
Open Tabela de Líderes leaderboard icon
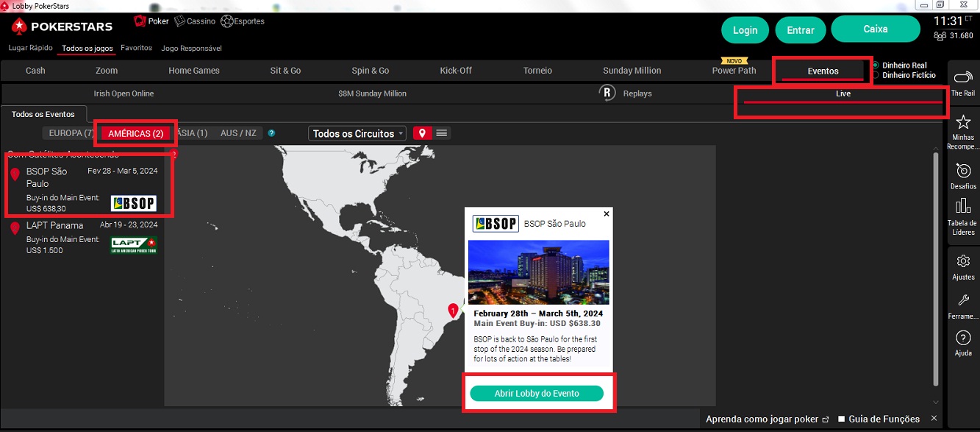962,206
